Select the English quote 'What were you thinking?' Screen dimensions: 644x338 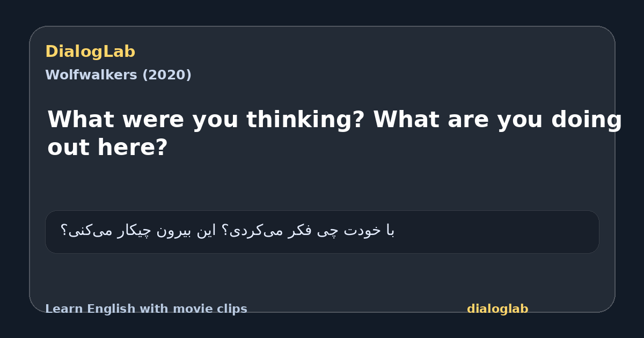pos(207,120)
